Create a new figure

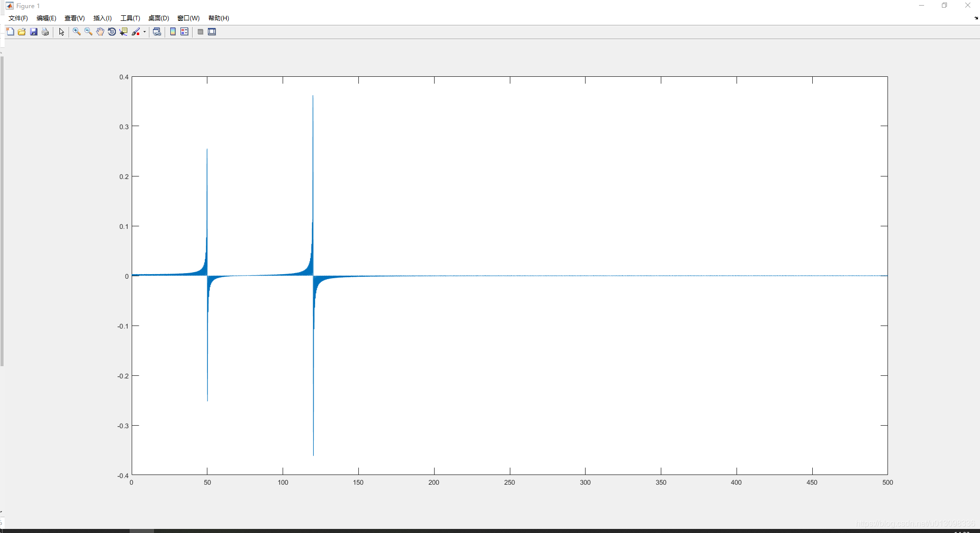point(10,32)
